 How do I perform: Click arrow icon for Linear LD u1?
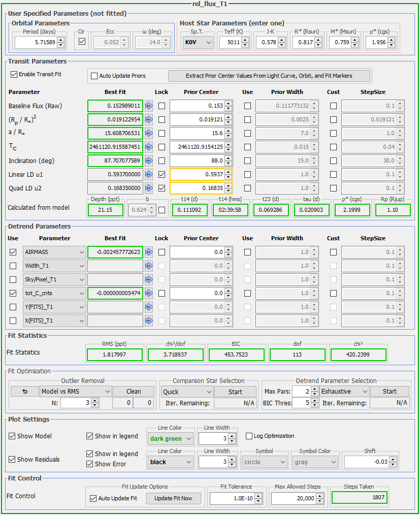click(149, 175)
